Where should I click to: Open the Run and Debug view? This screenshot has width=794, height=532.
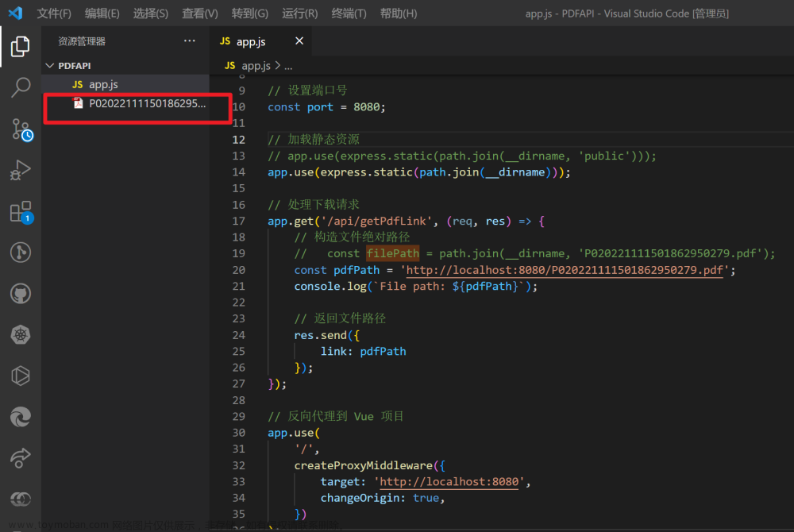coord(20,170)
